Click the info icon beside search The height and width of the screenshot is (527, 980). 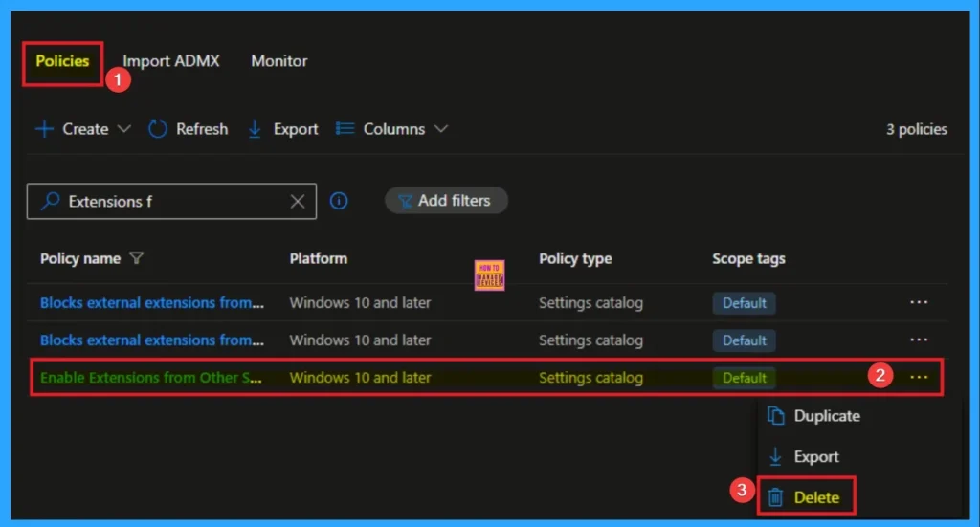click(x=339, y=201)
